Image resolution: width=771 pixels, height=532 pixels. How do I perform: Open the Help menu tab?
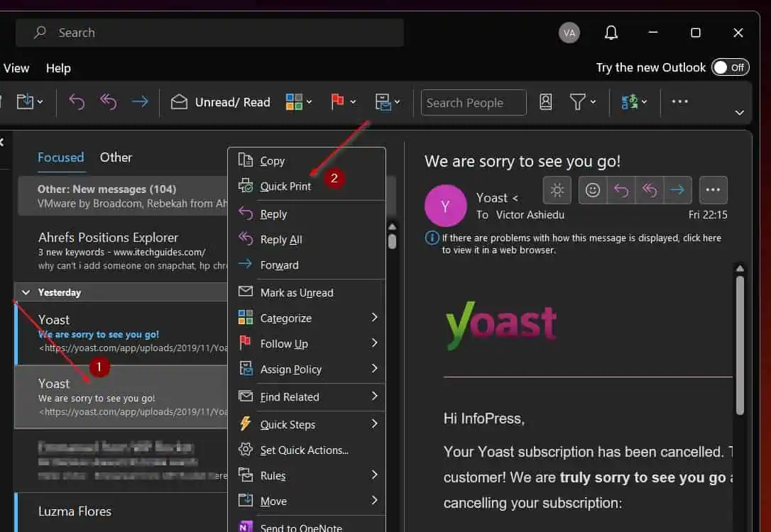pos(58,68)
